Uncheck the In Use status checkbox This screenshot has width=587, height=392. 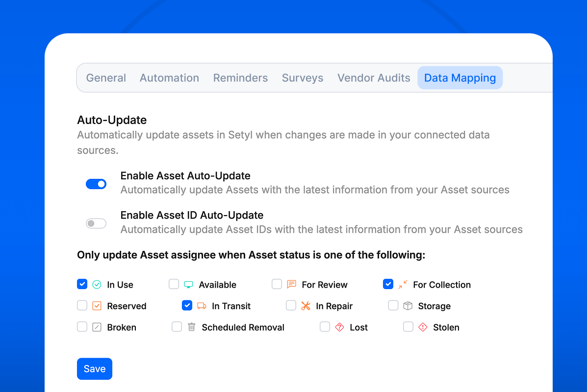click(82, 284)
